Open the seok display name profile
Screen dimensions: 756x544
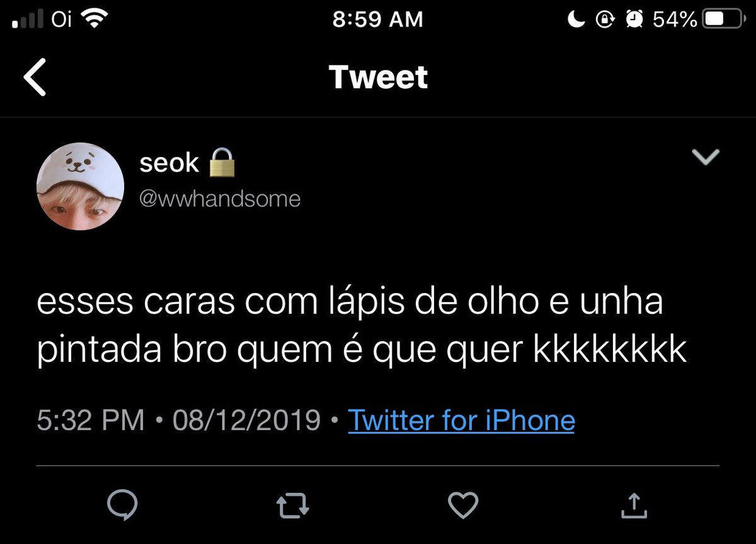coord(169,163)
